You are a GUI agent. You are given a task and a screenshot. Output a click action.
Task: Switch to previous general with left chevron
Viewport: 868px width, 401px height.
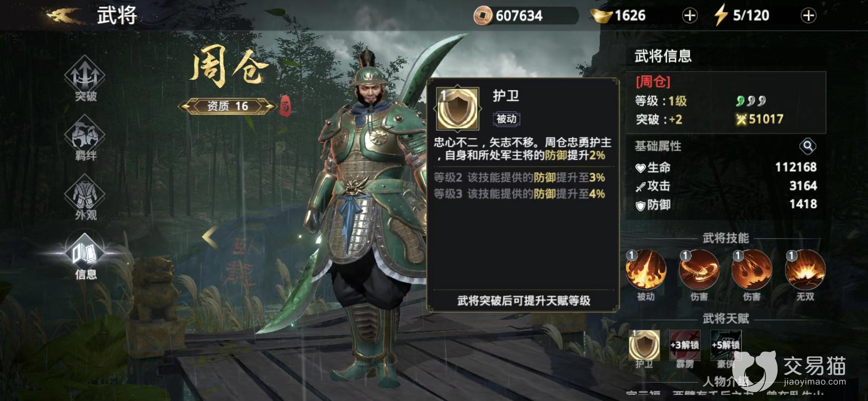tap(210, 237)
